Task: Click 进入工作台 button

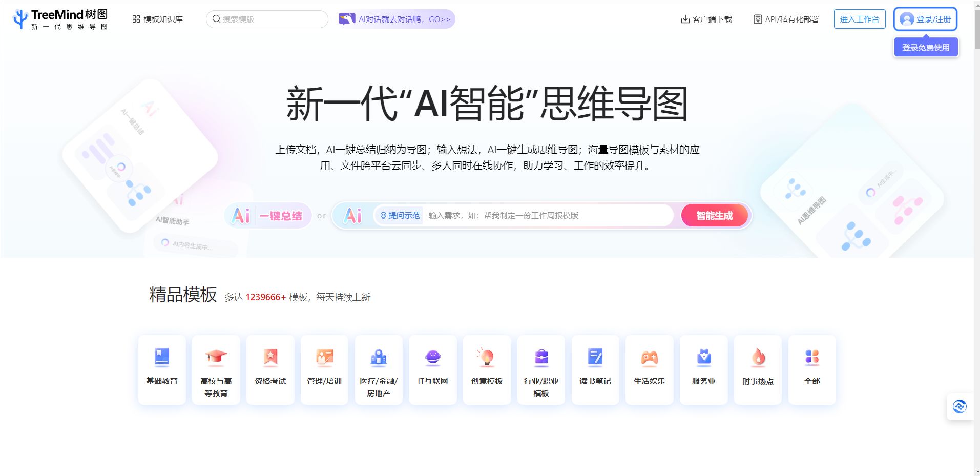Action: pyautogui.click(x=859, y=19)
